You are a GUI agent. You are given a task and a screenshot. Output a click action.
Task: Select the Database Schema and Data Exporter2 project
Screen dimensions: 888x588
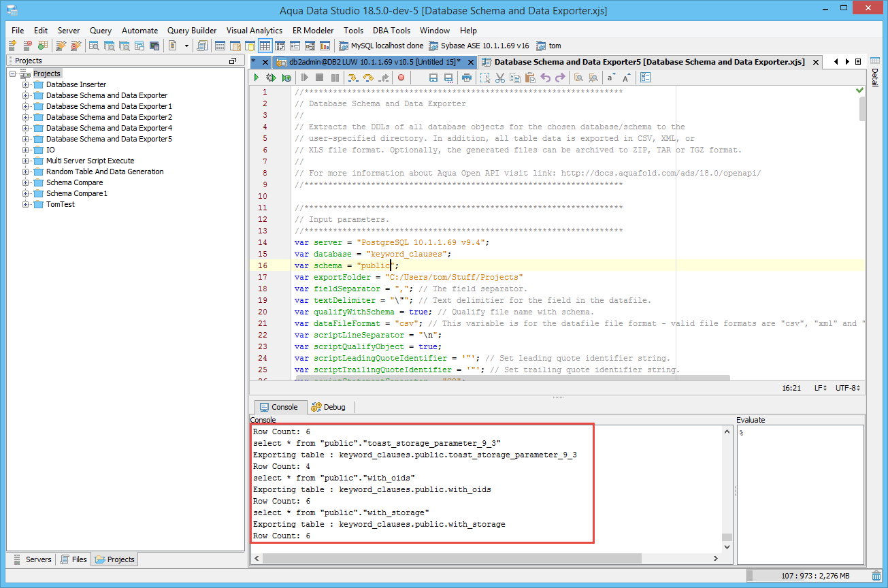[109, 117]
